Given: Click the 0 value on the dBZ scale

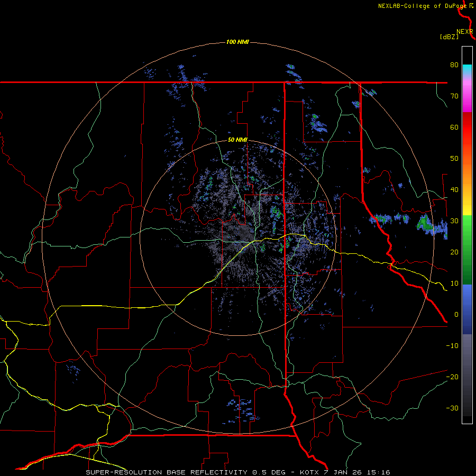Looking at the screenshot, I should pos(456,315).
